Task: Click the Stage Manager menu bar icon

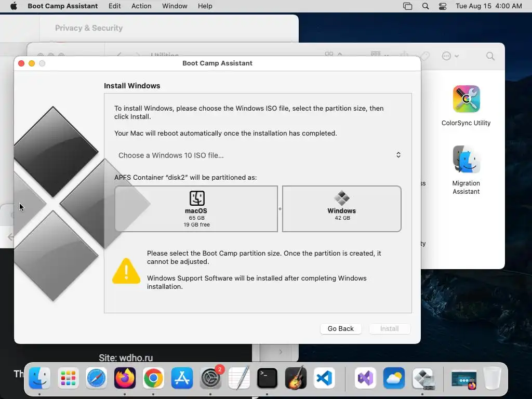Action: pyautogui.click(x=407, y=6)
